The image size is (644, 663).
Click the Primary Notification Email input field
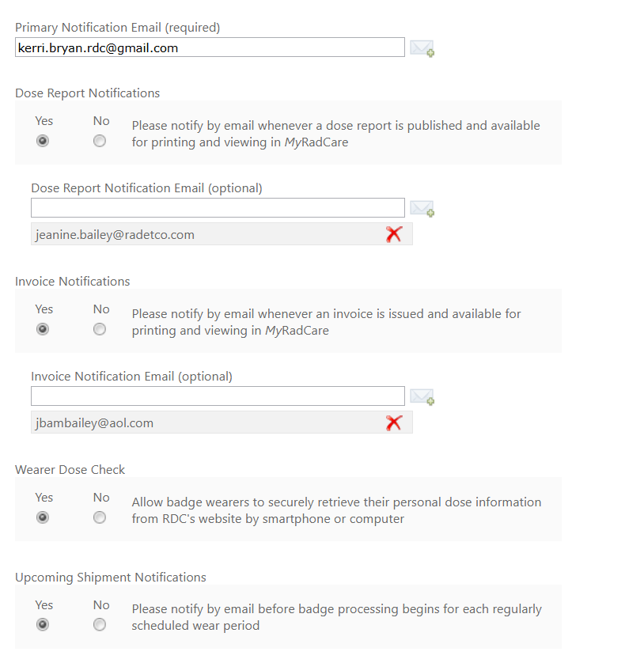[x=210, y=47]
